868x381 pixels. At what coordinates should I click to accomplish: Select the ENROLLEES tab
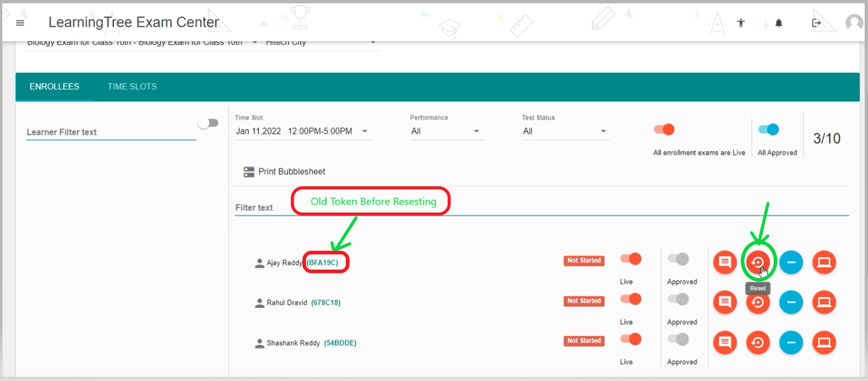click(x=54, y=86)
